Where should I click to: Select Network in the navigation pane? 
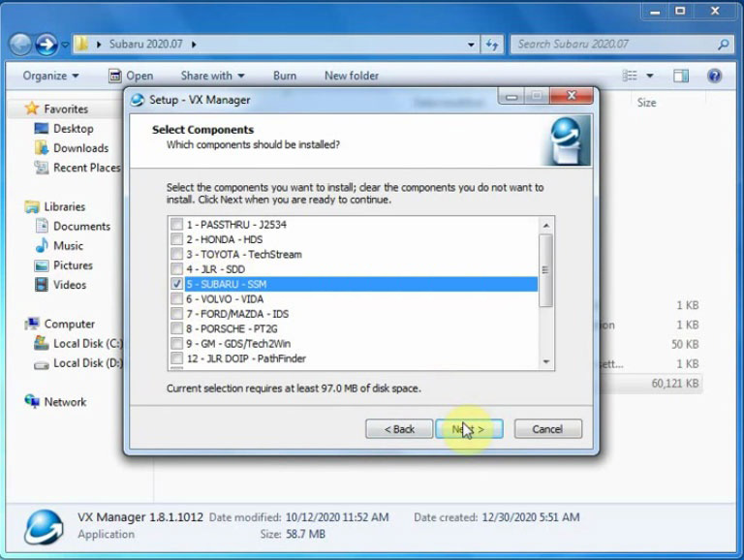[x=65, y=402]
